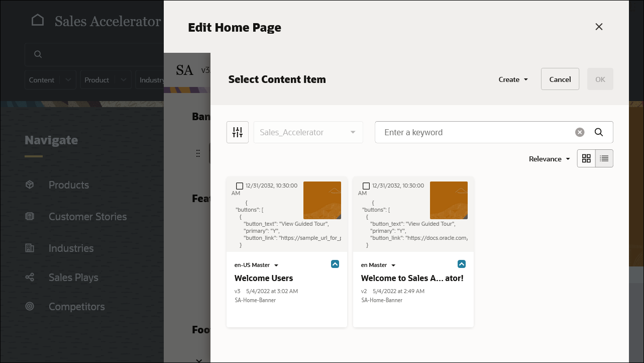The width and height of the screenshot is (644, 363).
Task: Select the Welcome to Sales Accelerator checkbox
Action: click(366, 186)
